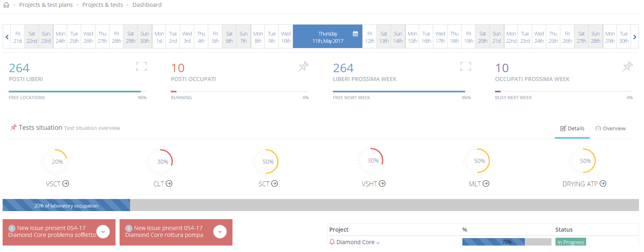The height and width of the screenshot is (252, 644).
Task: Click the home breadcrumb icon
Action: 6,5
